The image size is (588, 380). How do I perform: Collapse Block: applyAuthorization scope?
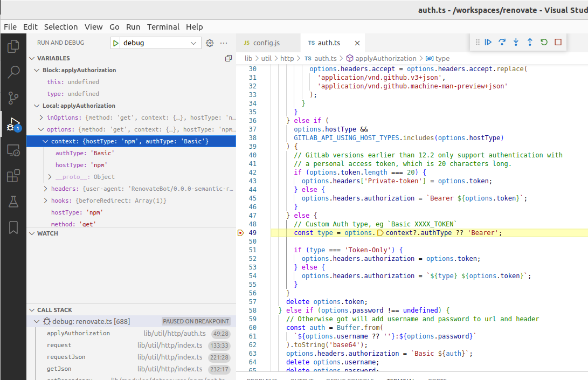click(x=37, y=70)
